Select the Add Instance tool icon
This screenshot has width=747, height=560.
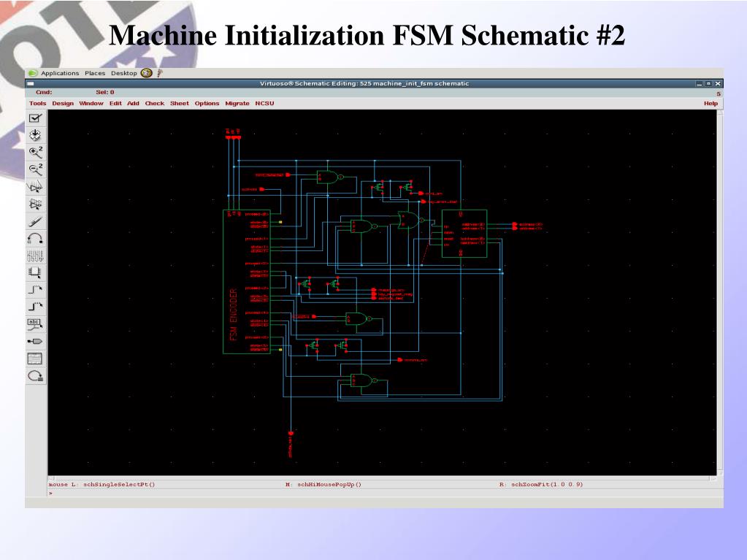35,273
